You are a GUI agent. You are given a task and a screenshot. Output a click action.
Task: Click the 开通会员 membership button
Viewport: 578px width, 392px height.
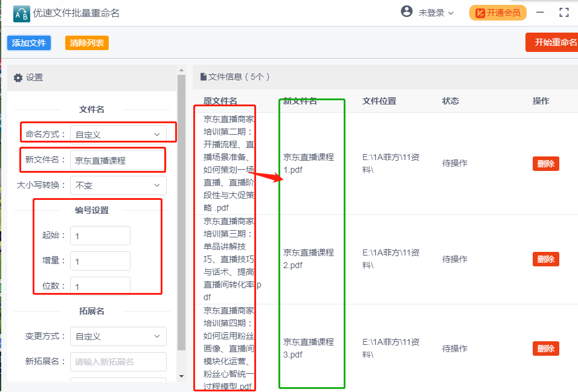pyautogui.click(x=498, y=13)
